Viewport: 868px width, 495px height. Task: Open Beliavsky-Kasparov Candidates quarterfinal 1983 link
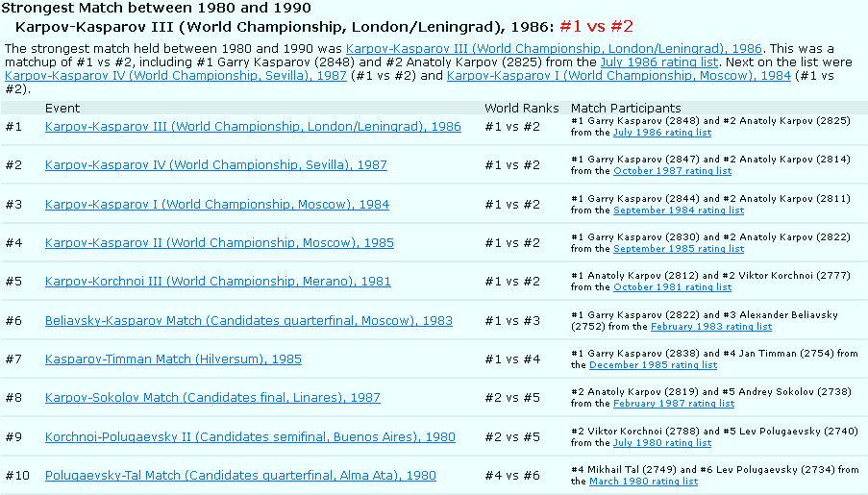(x=248, y=321)
